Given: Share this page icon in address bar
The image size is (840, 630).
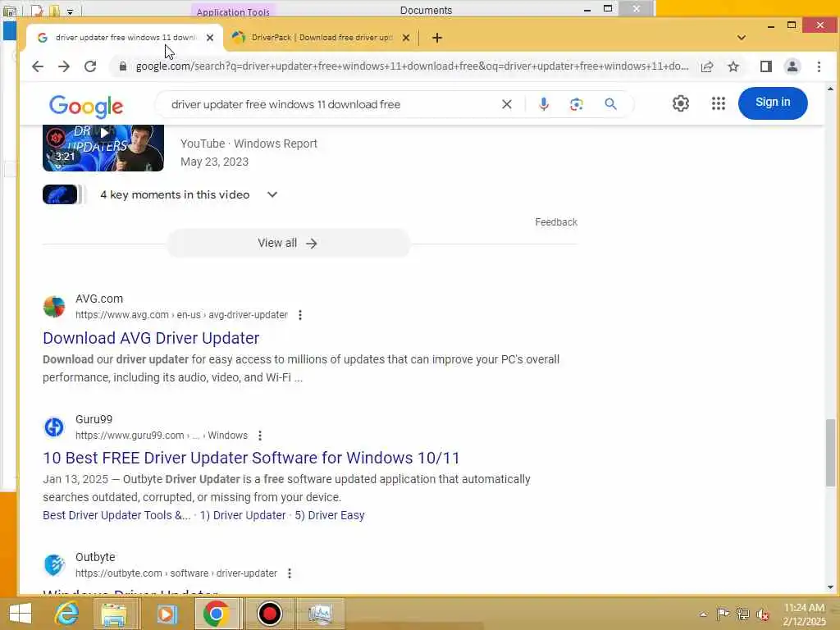Looking at the screenshot, I should pos(707,66).
